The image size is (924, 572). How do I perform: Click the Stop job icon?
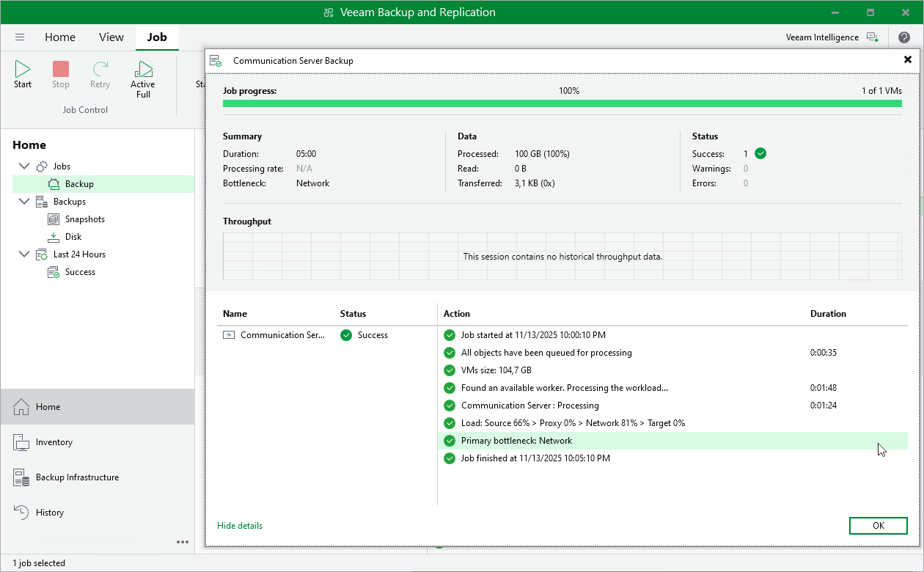(61, 70)
